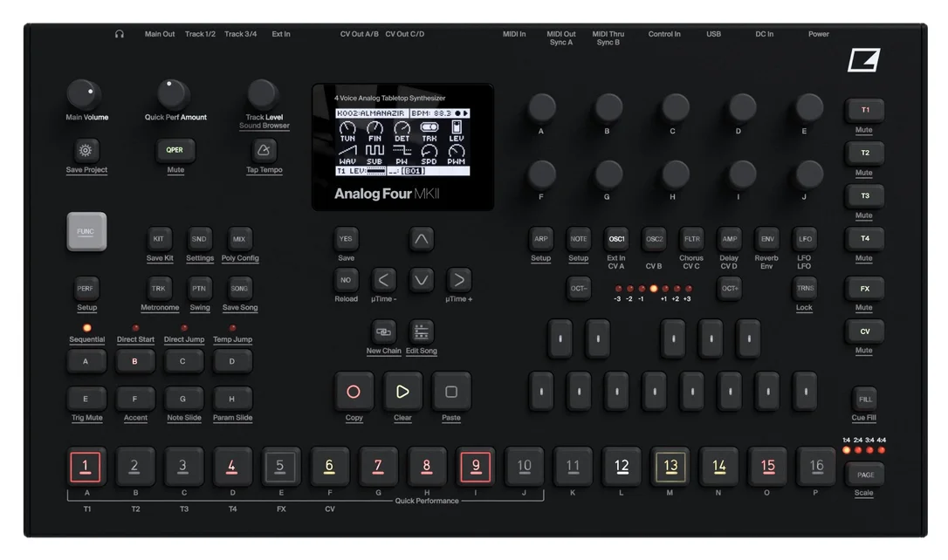The width and height of the screenshot is (948, 560).
Task: Open the OSC1 parameter page
Action: [616, 239]
